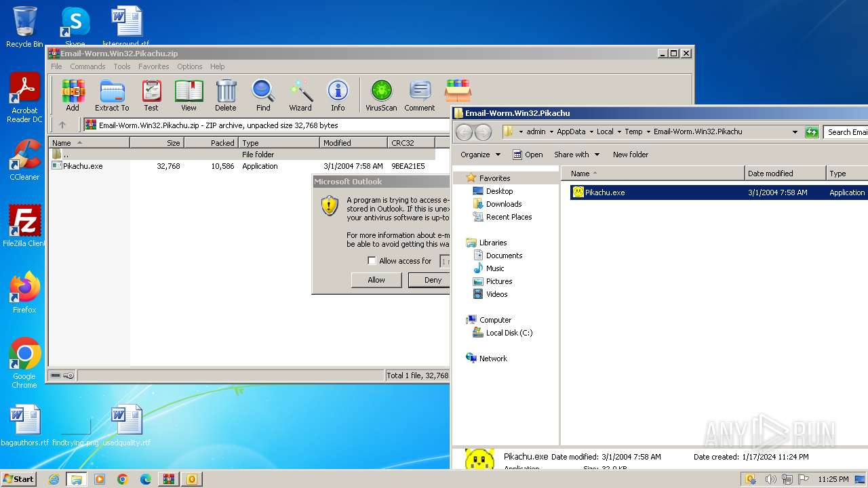Select Pikachu.exe row in WinRAR list
868x488 pixels.
point(241,166)
